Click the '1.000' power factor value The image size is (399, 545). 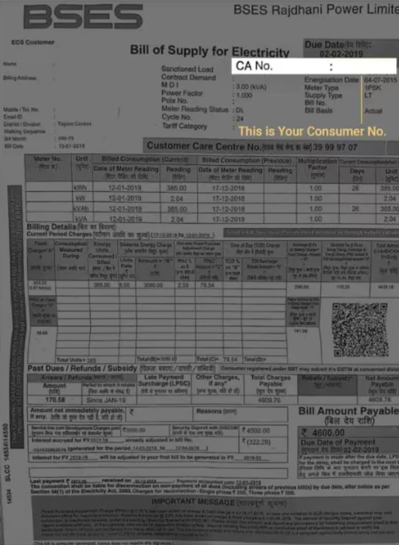(244, 95)
